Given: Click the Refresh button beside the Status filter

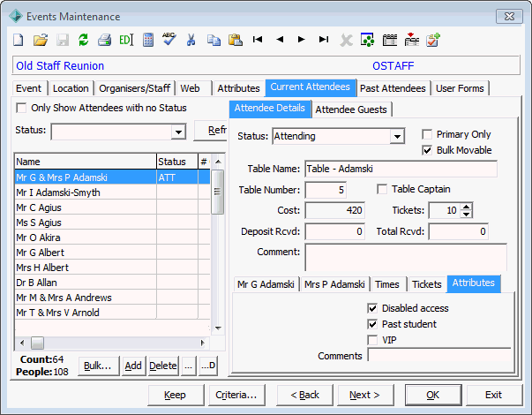Looking at the screenshot, I should (x=210, y=130).
